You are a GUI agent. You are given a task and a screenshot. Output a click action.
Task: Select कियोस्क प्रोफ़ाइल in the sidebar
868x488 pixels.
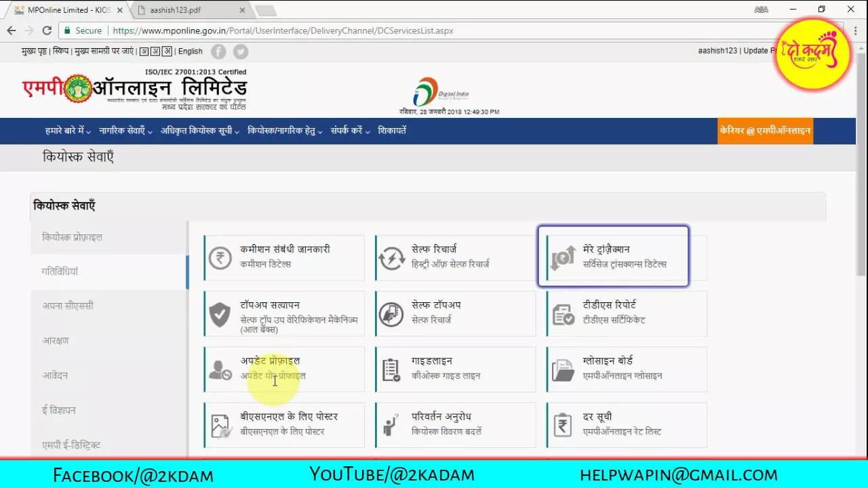(x=108, y=237)
